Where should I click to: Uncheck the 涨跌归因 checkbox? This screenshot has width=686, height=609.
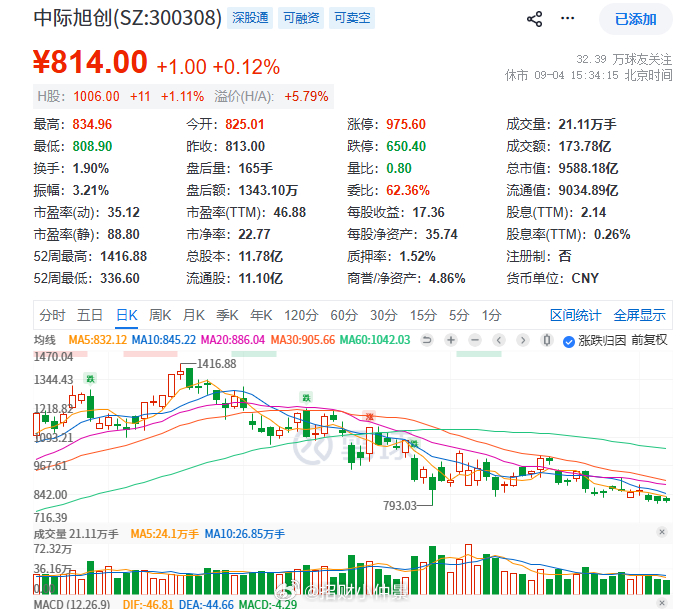pos(569,341)
